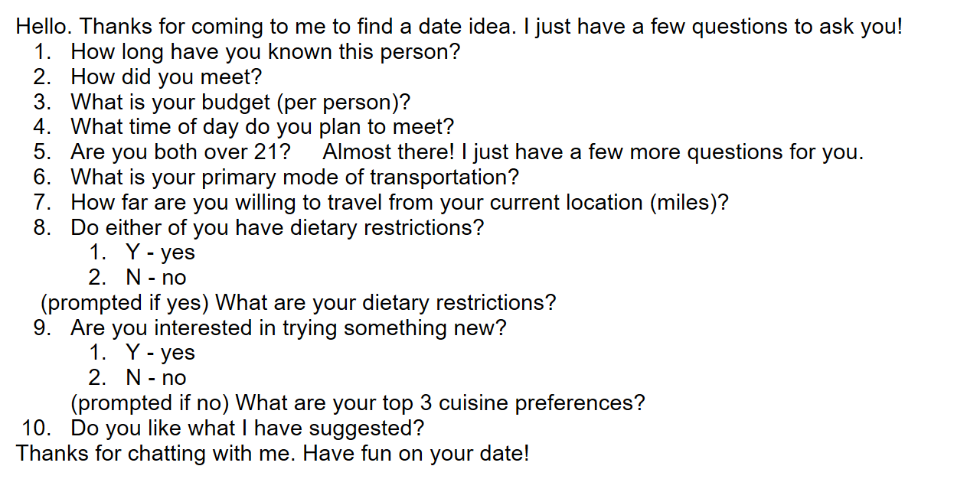This screenshot has height=479, width=980.
Task: Click the 'Almost there!' sentence
Action: [593, 152]
